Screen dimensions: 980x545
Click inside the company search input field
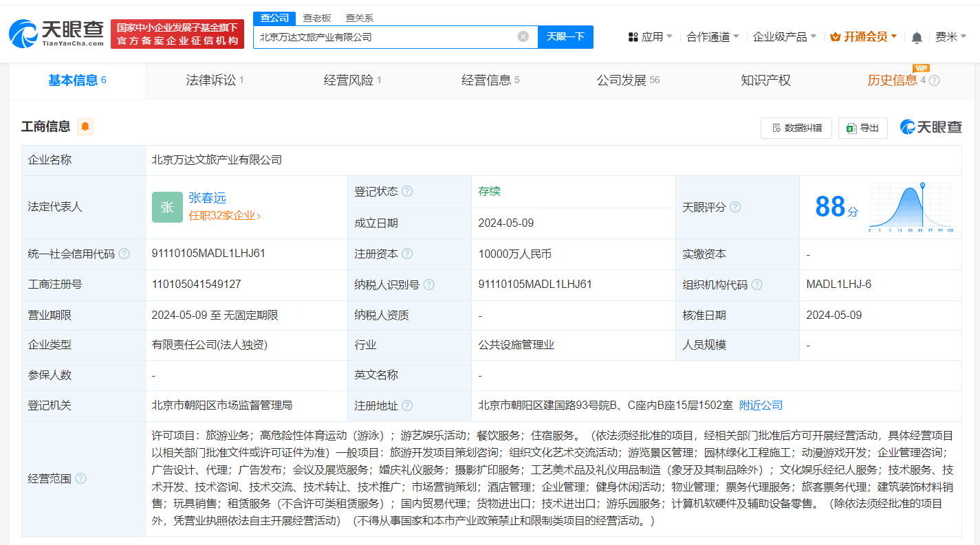[385, 36]
